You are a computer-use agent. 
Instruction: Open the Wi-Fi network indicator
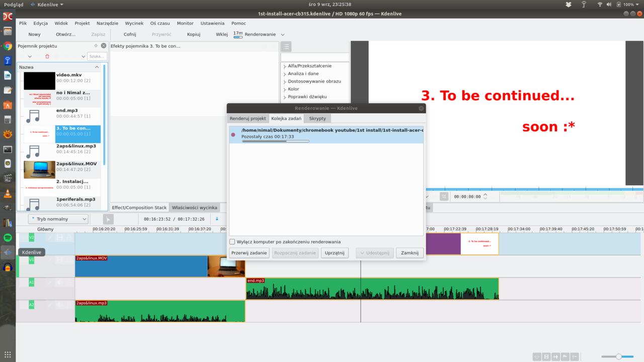600,5
